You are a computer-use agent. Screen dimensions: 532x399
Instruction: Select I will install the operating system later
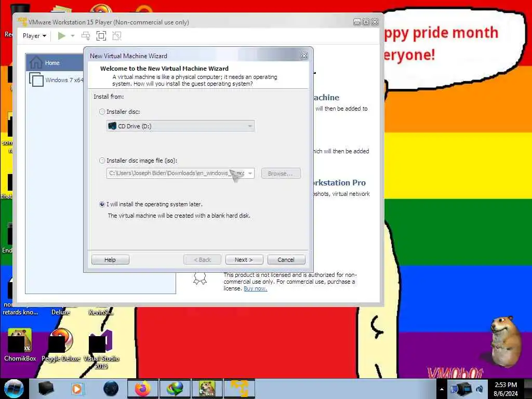(102, 204)
